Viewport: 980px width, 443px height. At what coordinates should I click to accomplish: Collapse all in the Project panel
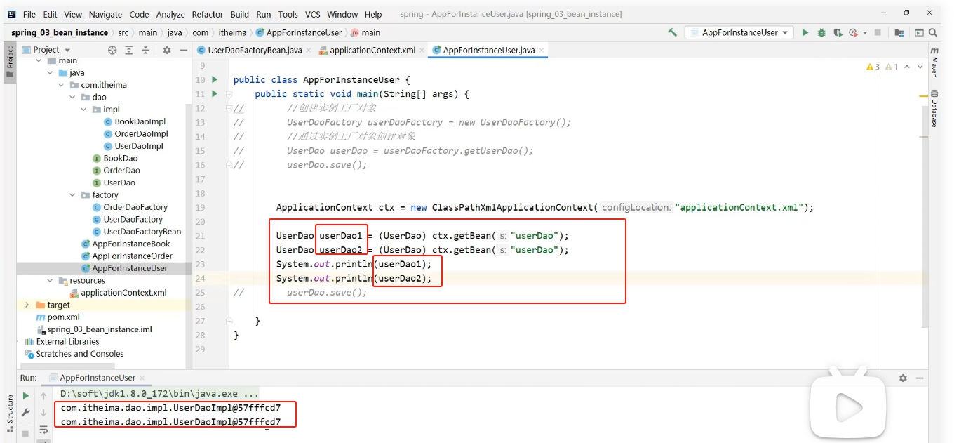tap(146, 50)
